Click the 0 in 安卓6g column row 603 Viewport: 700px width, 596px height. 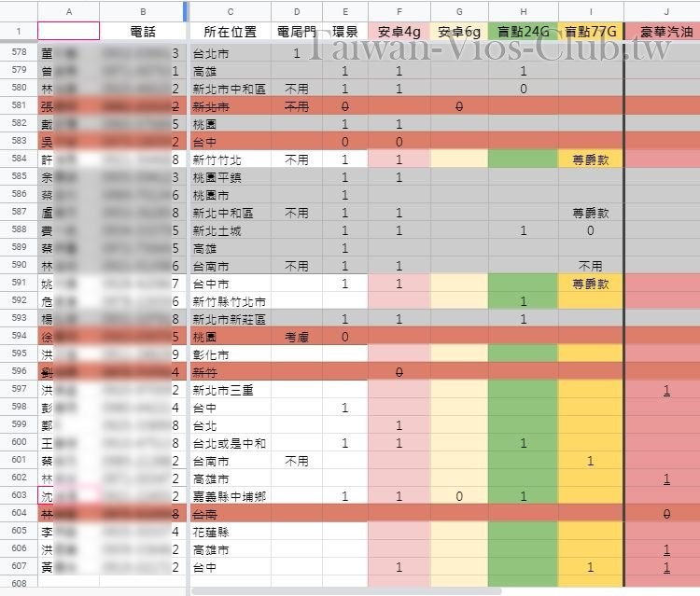(459, 496)
